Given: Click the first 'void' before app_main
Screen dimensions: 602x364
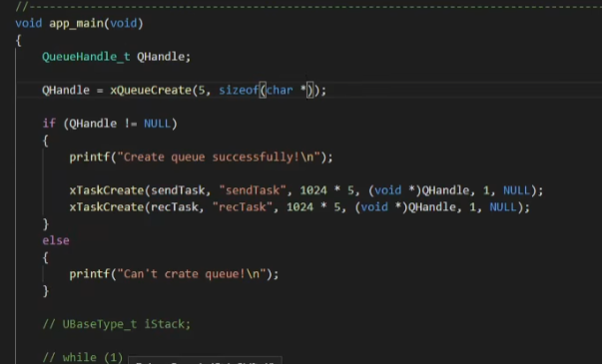Looking at the screenshot, I should click(x=28, y=23).
